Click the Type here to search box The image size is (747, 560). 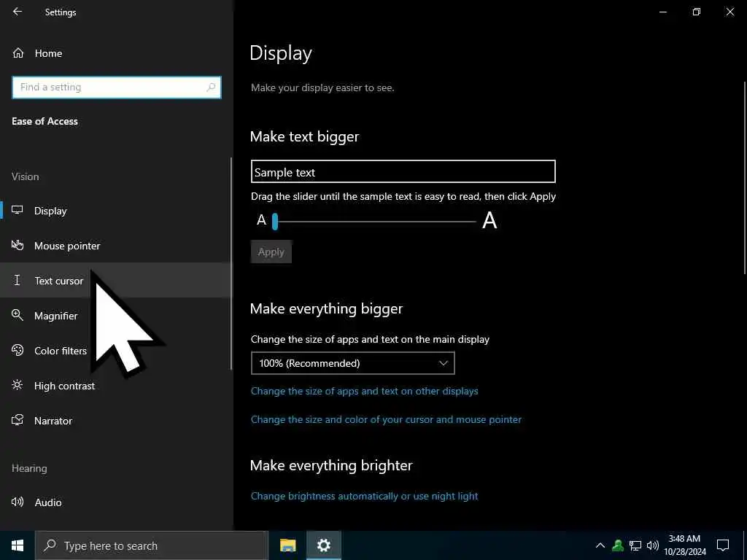(x=152, y=545)
